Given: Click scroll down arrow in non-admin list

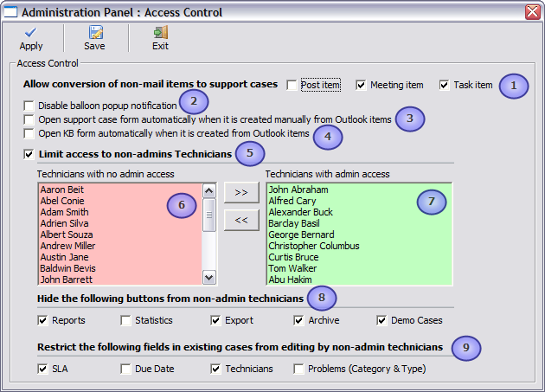Looking at the screenshot, I should click(x=208, y=278).
